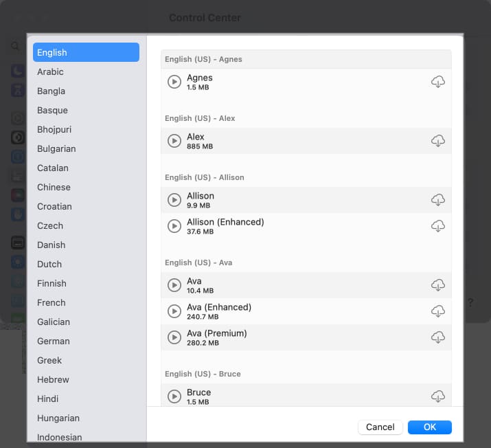
Task: Click the 240.7 MB size label
Action: (203, 317)
